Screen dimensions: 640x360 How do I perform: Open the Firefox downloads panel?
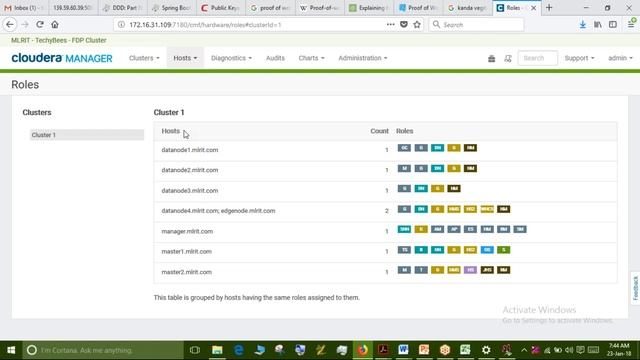click(x=583, y=24)
